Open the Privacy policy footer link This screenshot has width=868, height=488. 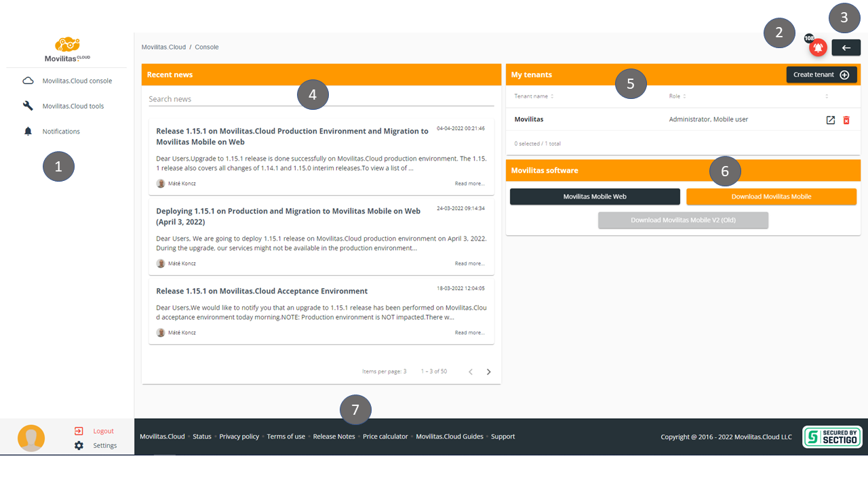239,436
